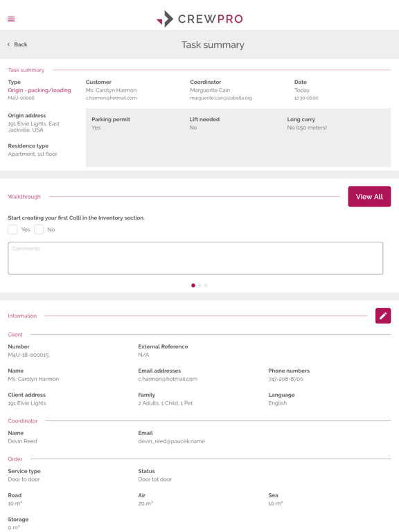The image size is (399, 532).
Task: Click the Service type value Door to door
Action: [x=24, y=479]
